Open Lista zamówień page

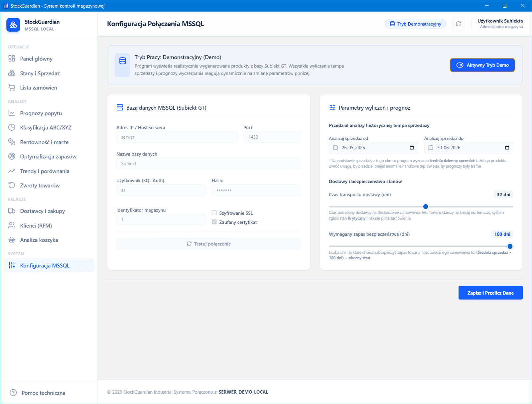[49, 87]
